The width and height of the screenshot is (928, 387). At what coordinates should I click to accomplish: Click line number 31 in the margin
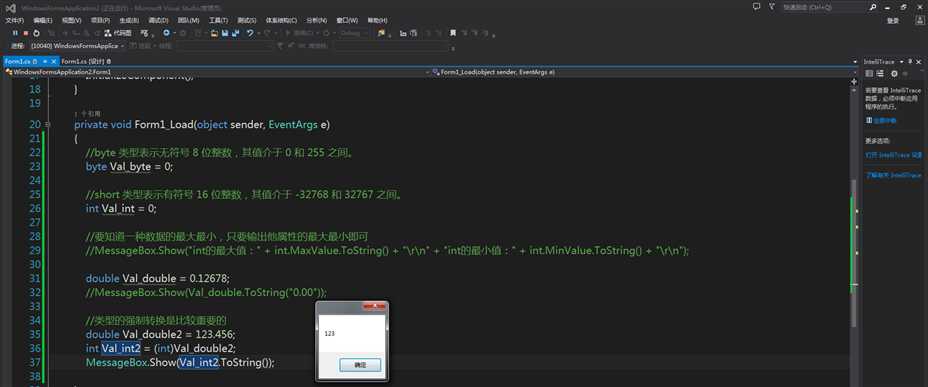point(34,278)
